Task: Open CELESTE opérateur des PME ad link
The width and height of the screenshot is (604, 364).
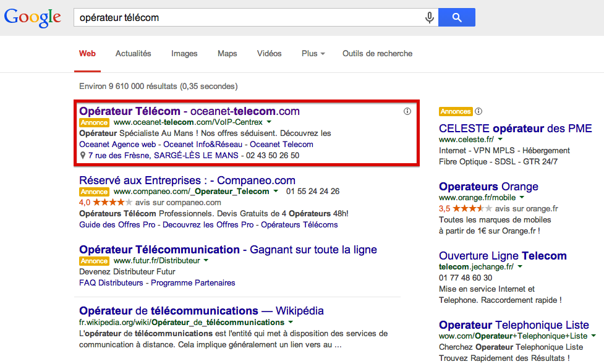Action: click(x=516, y=129)
